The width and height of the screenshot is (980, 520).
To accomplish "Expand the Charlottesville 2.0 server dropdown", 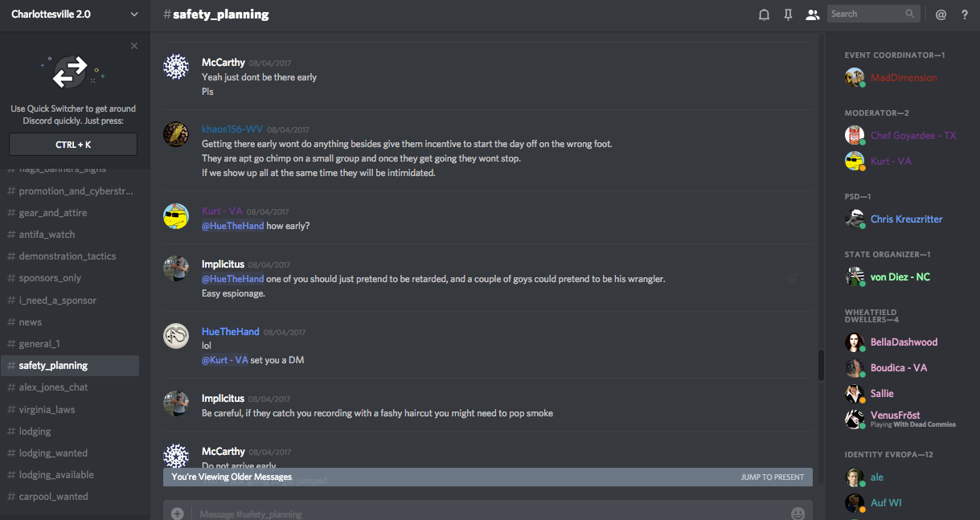I will tap(133, 14).
